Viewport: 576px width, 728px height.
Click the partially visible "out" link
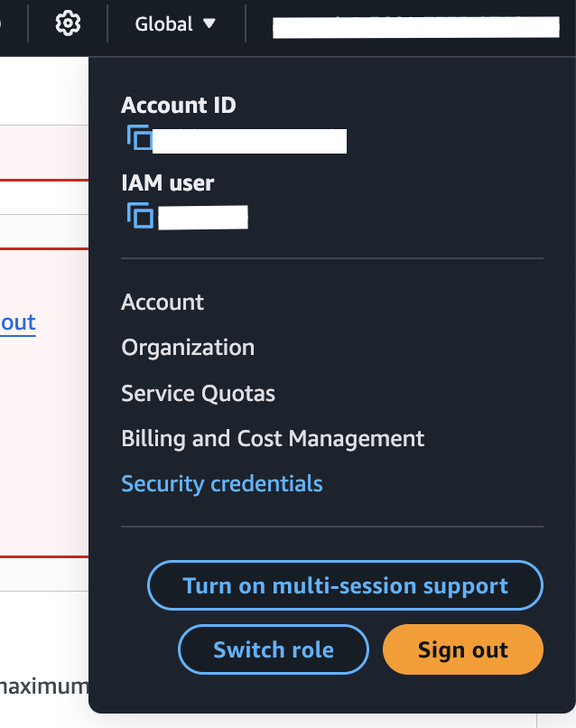click(18, 323)
